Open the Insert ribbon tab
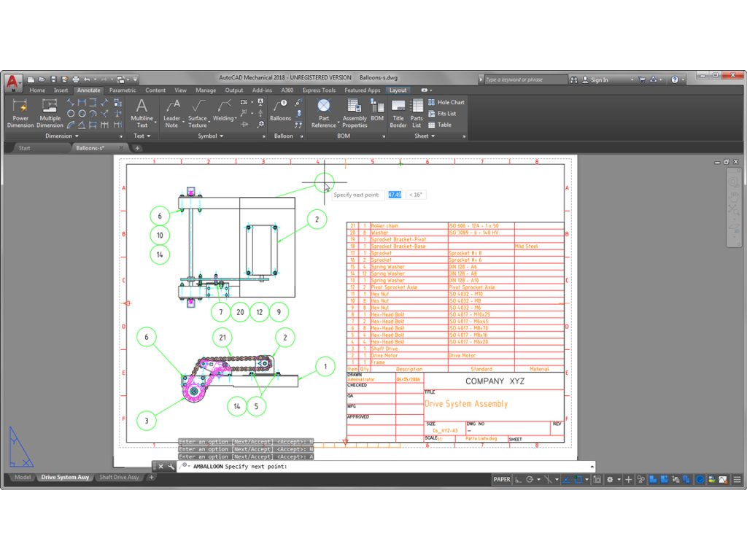Viewport: 747px width, 560px height. click(x=61, y=90)
